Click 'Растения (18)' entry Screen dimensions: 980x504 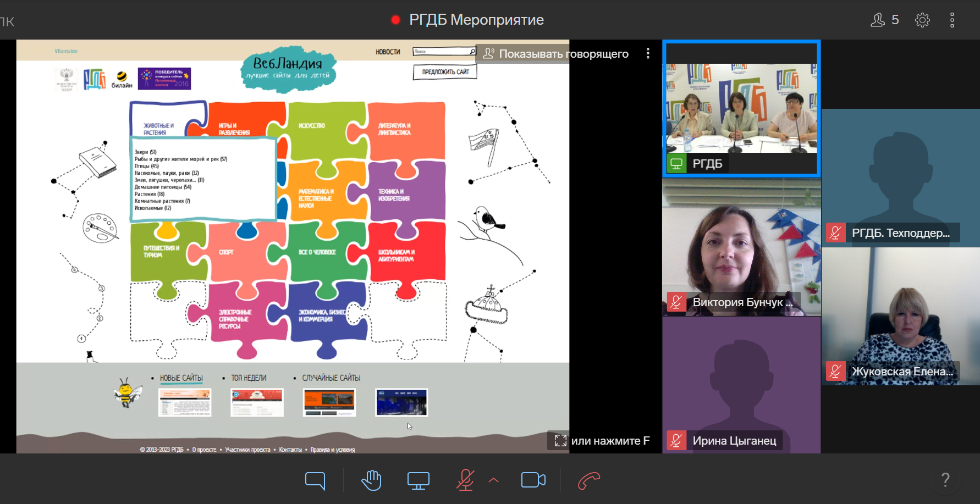pyautogui.click(x=150, y=194)
